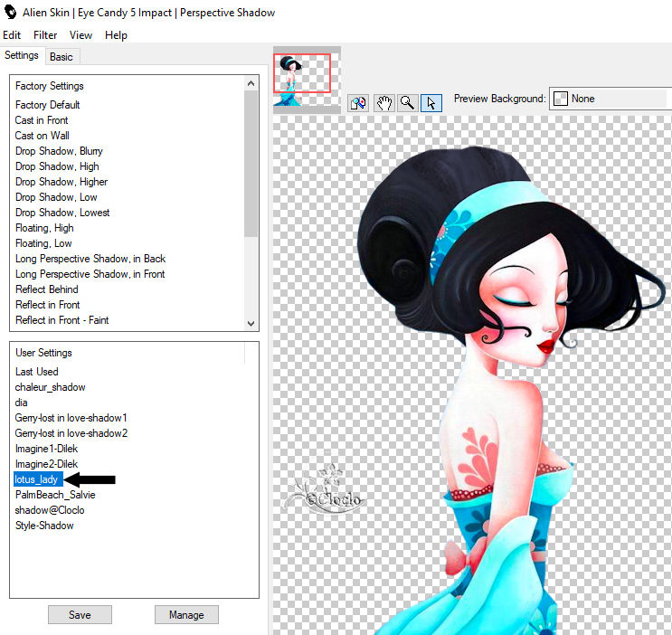Select Long Perspective Shadow, in Front
672x635 pixels.
[90, 274]
